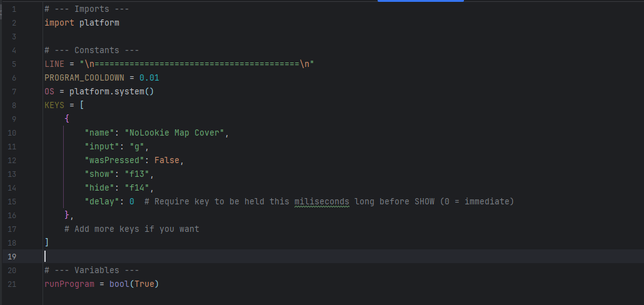Click line number 21 in the gutter
The image size is (644, 305).
point(14,284)
